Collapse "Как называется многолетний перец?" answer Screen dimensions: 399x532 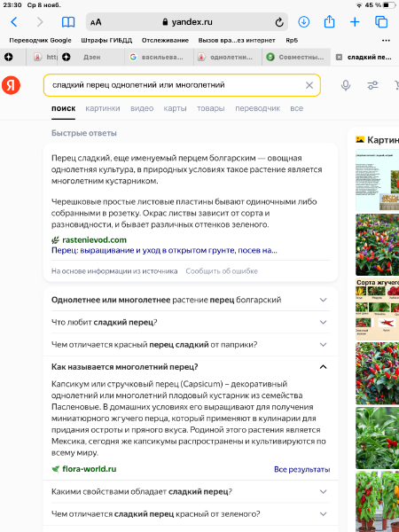(x=191, y=367)
